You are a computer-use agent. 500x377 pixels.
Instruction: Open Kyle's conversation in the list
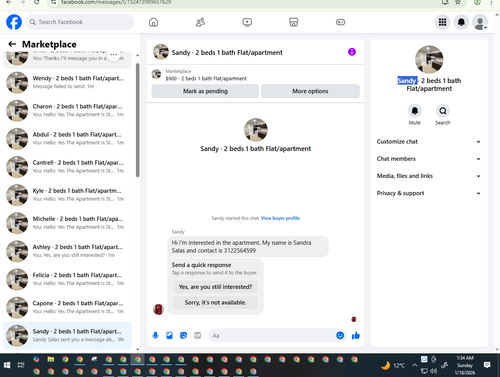pos(67,195)
